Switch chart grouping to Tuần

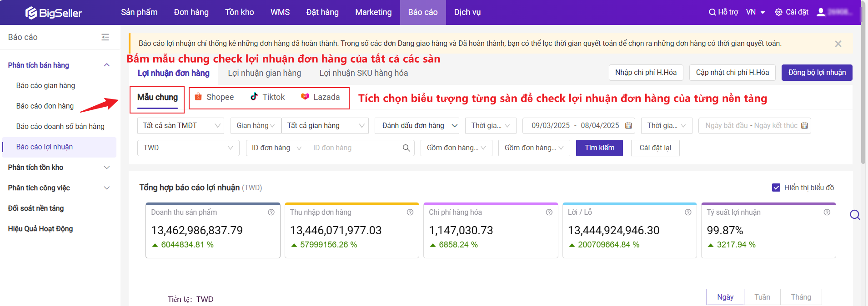point(762,297)
